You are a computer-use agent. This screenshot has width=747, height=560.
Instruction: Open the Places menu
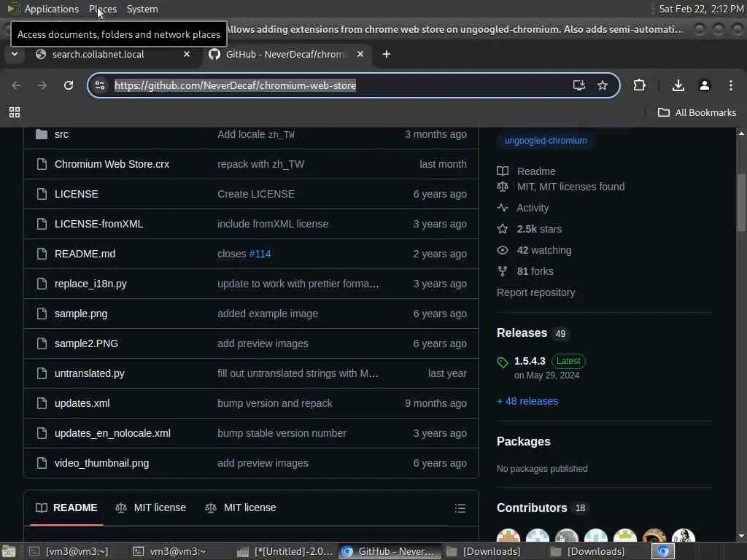click(x=103, y=9)
